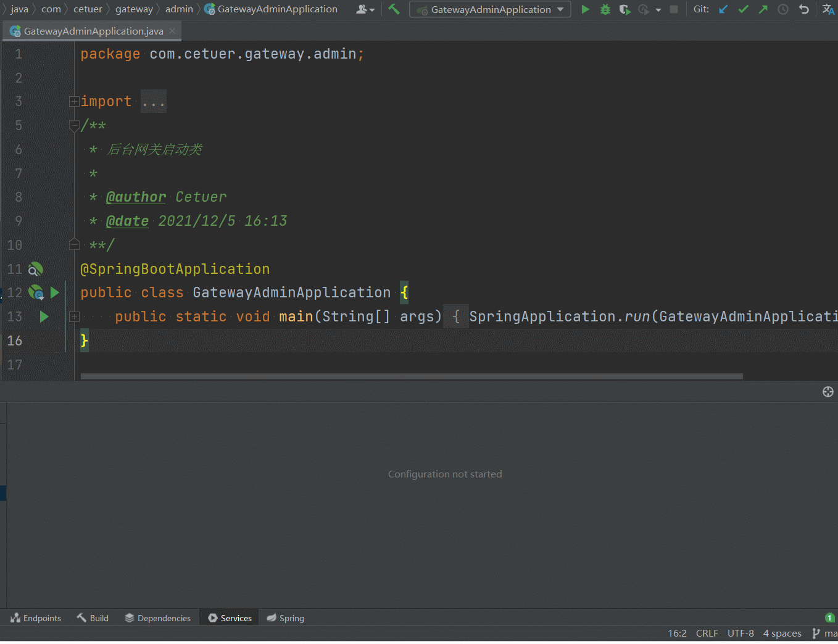Expand the folded import statements
This screenshot has width=838, height=644.
click(153, 101)
